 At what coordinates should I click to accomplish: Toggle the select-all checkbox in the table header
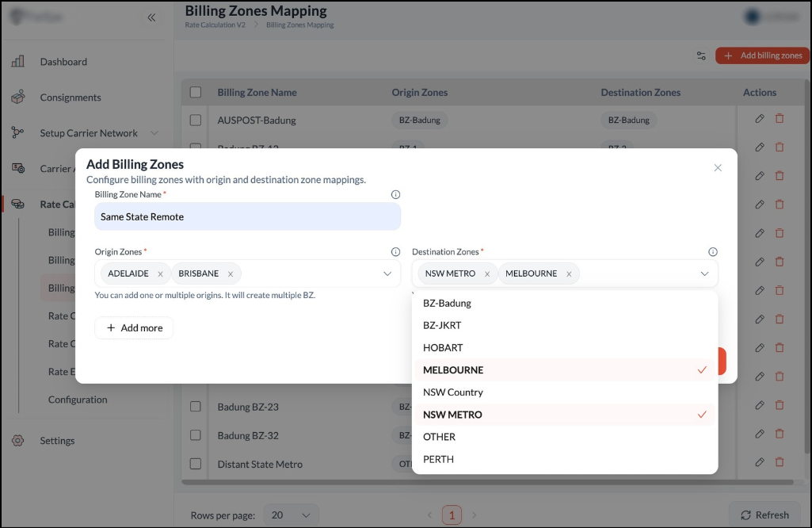point(195,92)
